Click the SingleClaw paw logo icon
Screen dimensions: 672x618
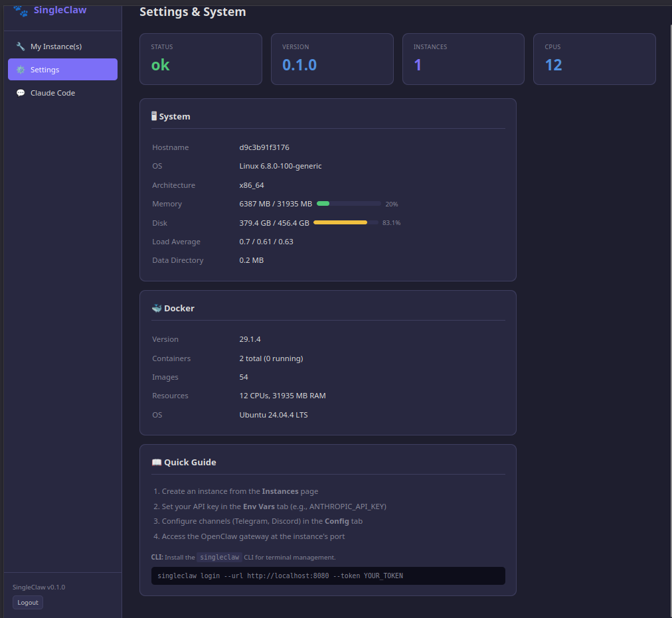[x=21, y=11]
